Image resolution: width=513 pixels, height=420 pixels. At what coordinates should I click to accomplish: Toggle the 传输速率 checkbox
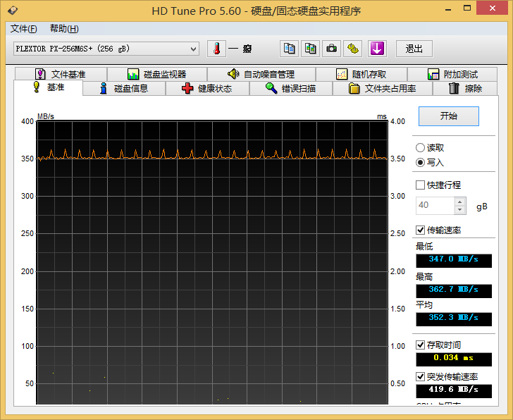(421, 230)
